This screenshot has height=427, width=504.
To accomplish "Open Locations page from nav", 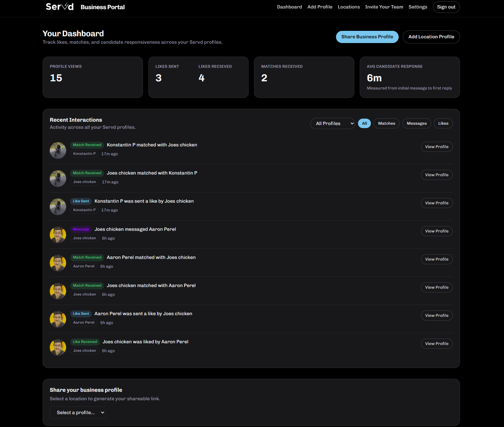I will tap(349, 7).
